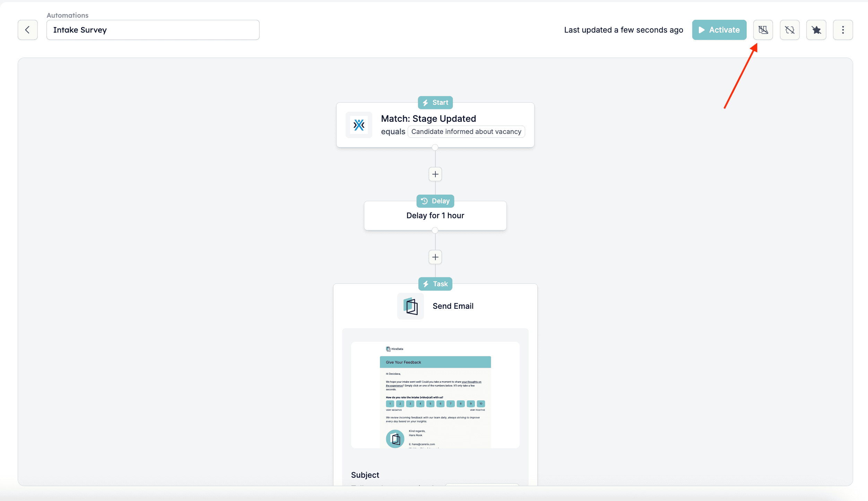Select the Start badge on trigger node
This screenshot has height=501, width=868.
pos(435,103)
